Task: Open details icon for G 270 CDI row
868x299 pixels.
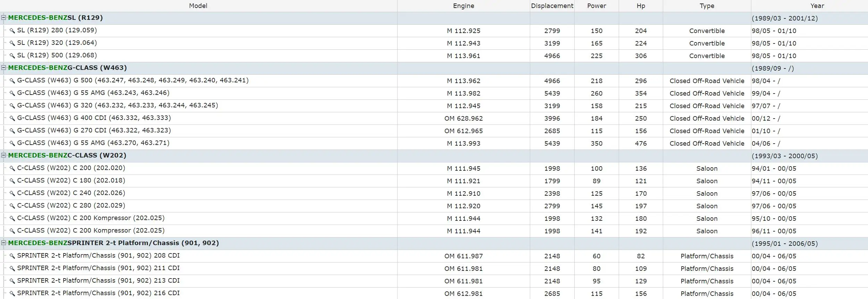Action: [x=12, y=131]
